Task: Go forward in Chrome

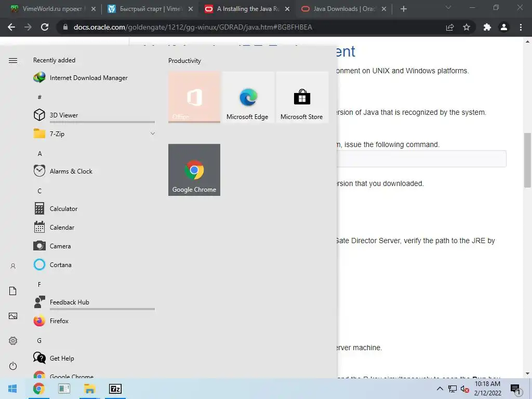Action: tap(28, 27)
